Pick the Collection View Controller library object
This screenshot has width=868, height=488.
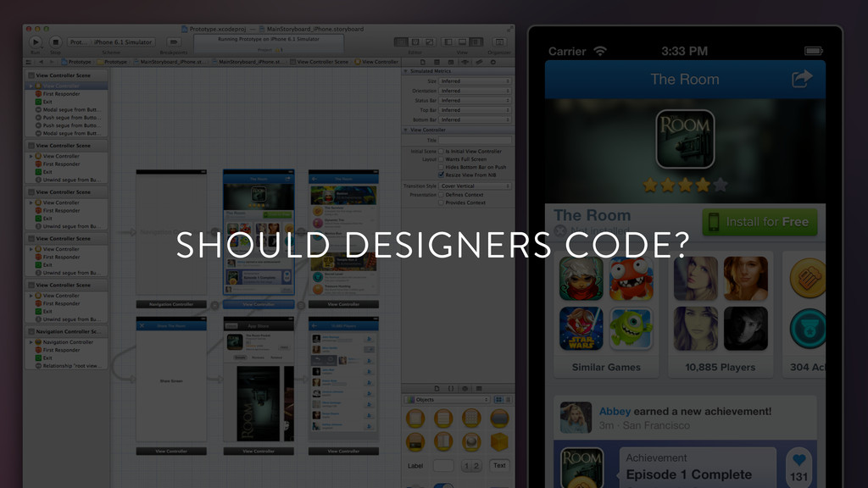tap(471, 419)
